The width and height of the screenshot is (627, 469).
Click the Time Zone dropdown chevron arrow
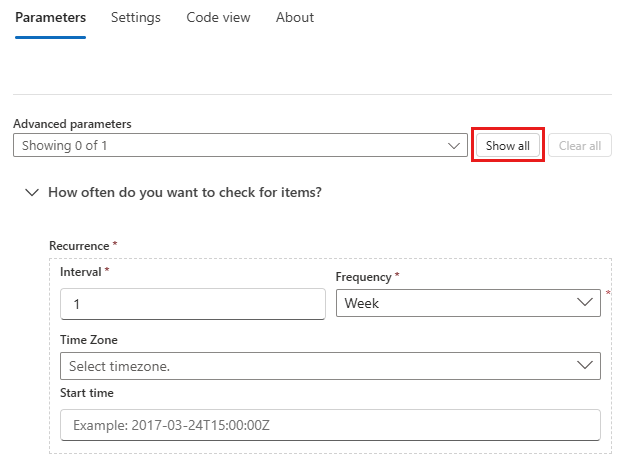tap(586, 366)
